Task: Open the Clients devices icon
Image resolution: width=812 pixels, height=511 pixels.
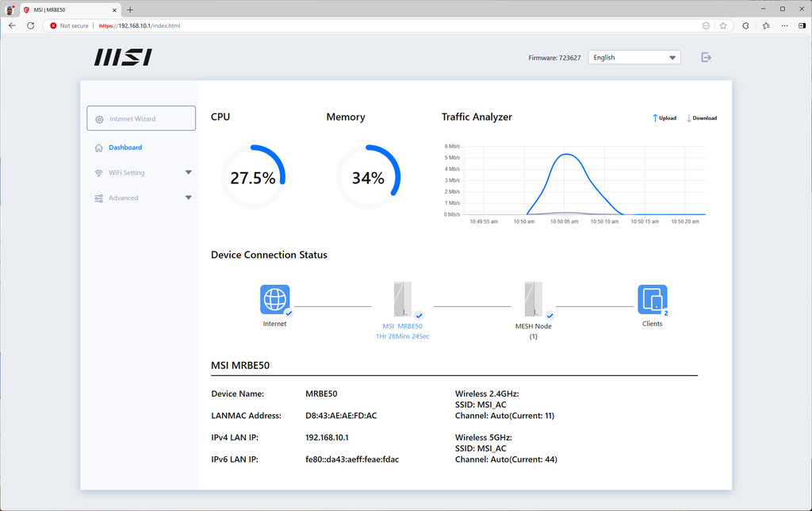Action: tap(652, 300)
